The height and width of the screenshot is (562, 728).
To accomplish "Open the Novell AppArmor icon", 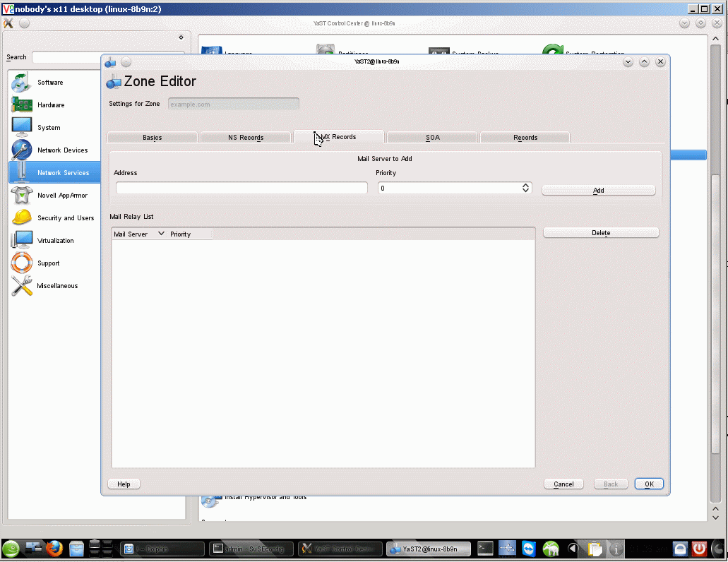I will pos(21,196).
